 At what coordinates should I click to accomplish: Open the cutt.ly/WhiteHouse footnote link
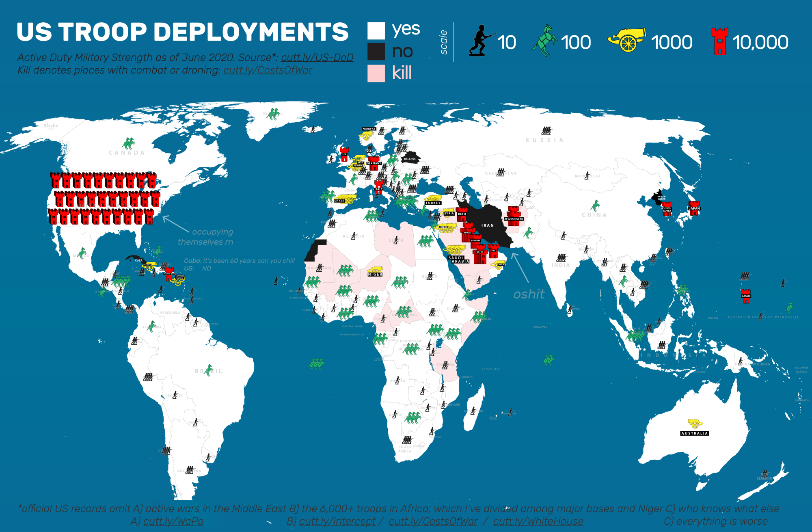click(x=538, y=521)
